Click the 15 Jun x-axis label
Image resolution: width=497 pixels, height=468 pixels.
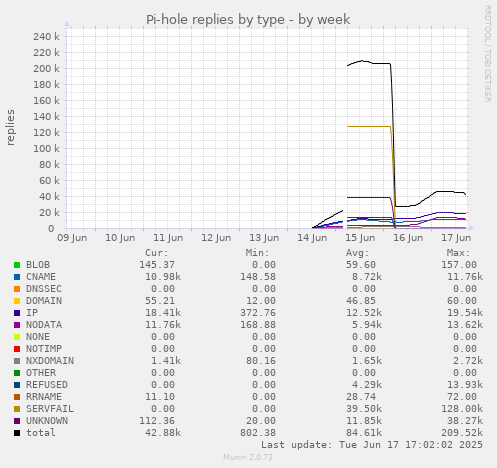point(360,238)
